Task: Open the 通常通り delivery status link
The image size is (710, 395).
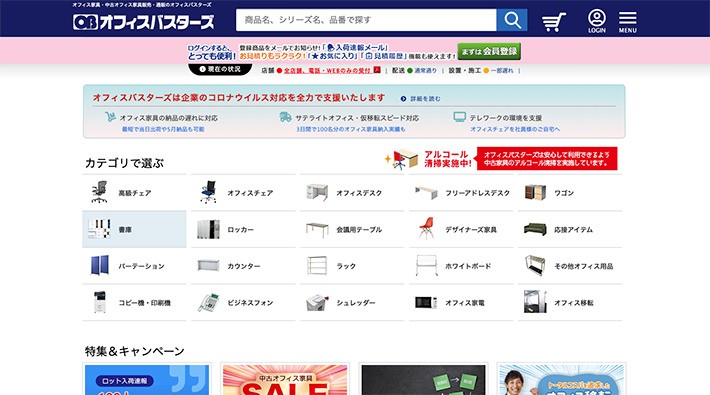Action: tap(425, 71)
